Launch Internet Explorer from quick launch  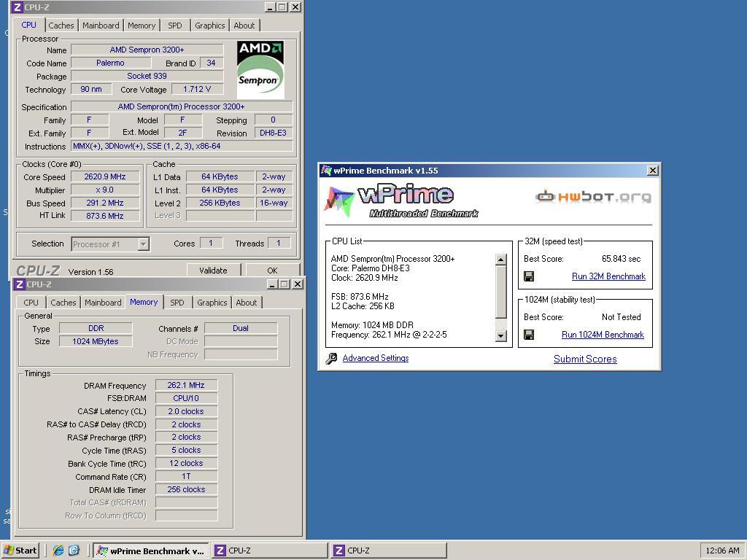pyautogui.click(x=58, y=551)
